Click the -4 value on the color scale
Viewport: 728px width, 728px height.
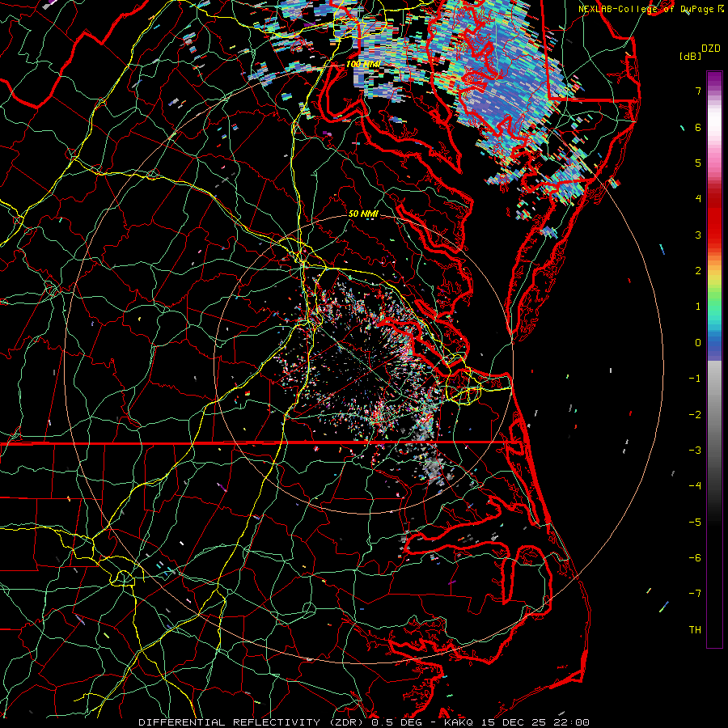(x=695, y=486)
